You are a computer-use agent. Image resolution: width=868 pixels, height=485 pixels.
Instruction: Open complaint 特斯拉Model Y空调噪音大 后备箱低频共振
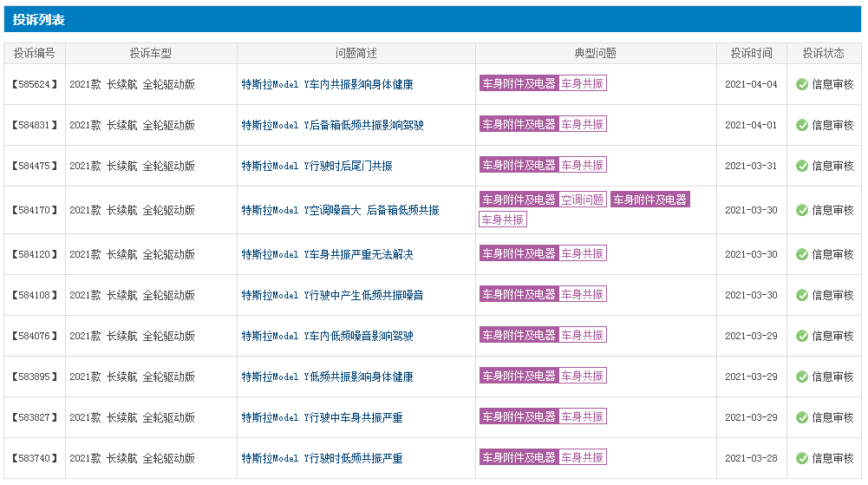341,210
